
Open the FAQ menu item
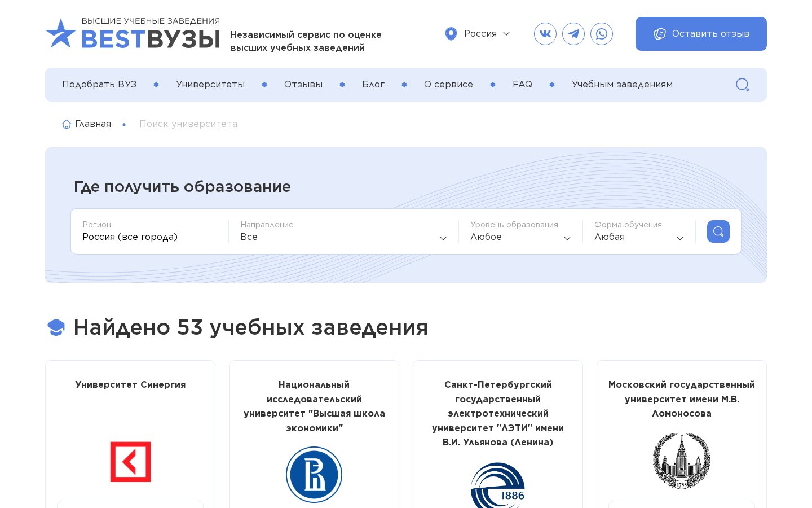click(522, 85)
